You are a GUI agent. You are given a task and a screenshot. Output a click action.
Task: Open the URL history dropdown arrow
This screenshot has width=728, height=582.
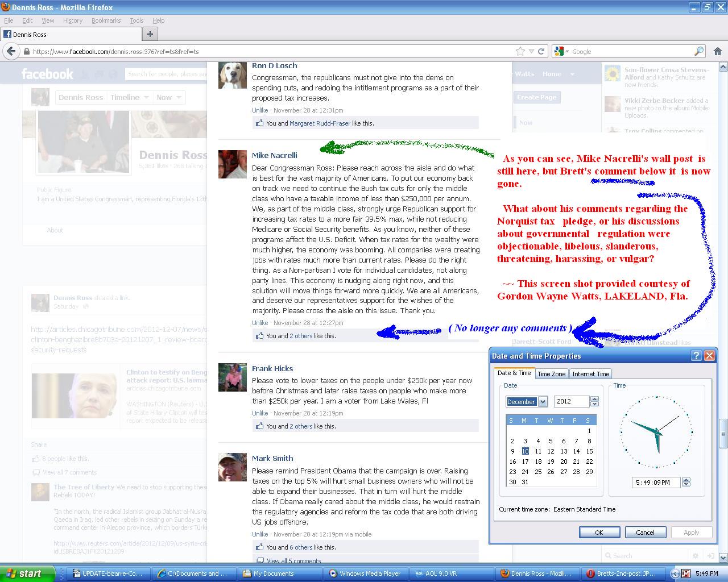(531, 51)
